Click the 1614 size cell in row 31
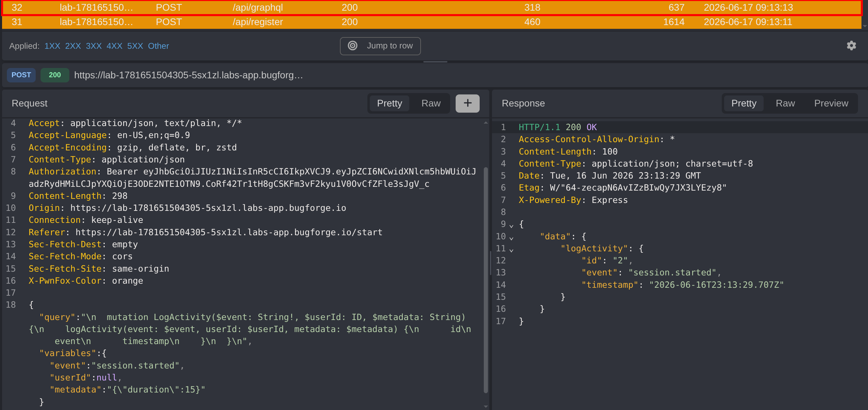 point(674,22)
